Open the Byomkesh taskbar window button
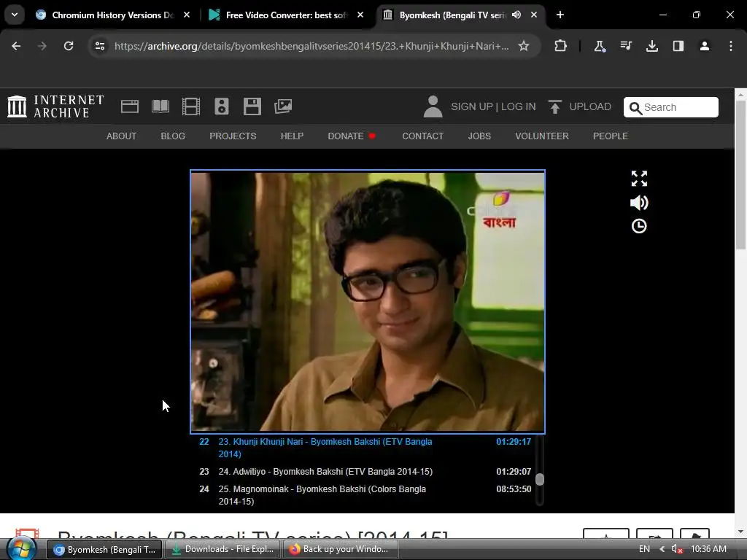 104,549
